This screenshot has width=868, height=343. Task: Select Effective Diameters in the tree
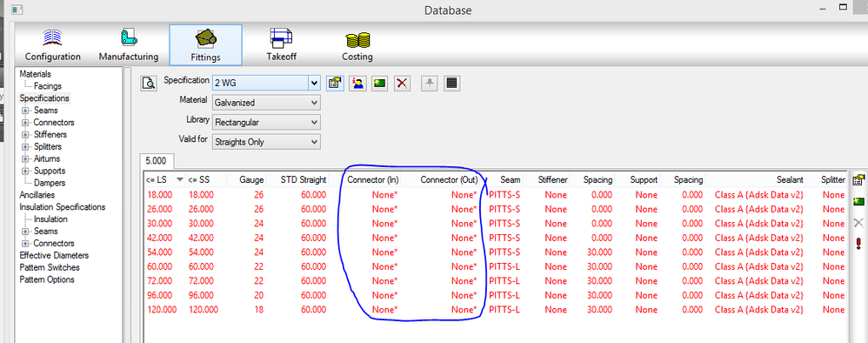point(54,255)
